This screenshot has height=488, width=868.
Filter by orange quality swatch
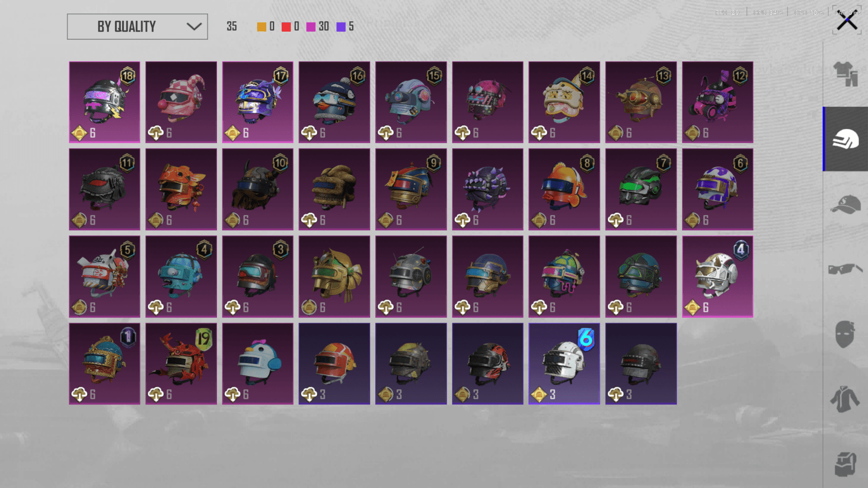(261, 27)
